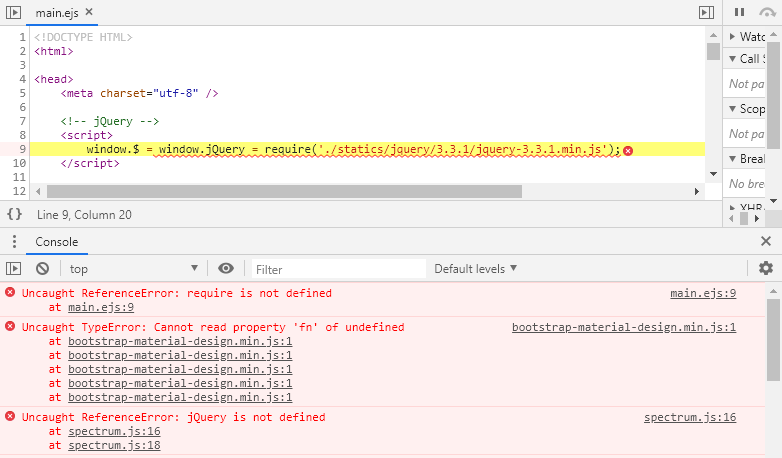Viewport: 782px width, 458px height.
Task: Create a live expression with eye icon
Action: tap(226, 268)
